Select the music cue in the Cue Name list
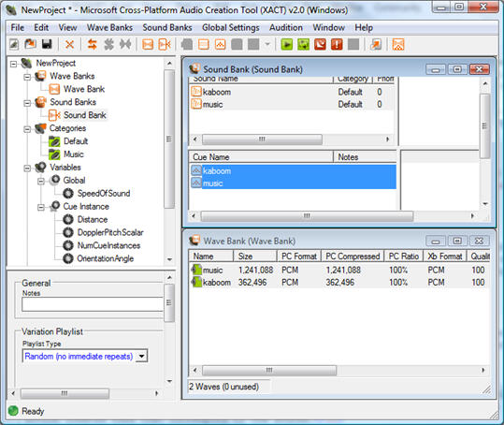 coord(294,183)
